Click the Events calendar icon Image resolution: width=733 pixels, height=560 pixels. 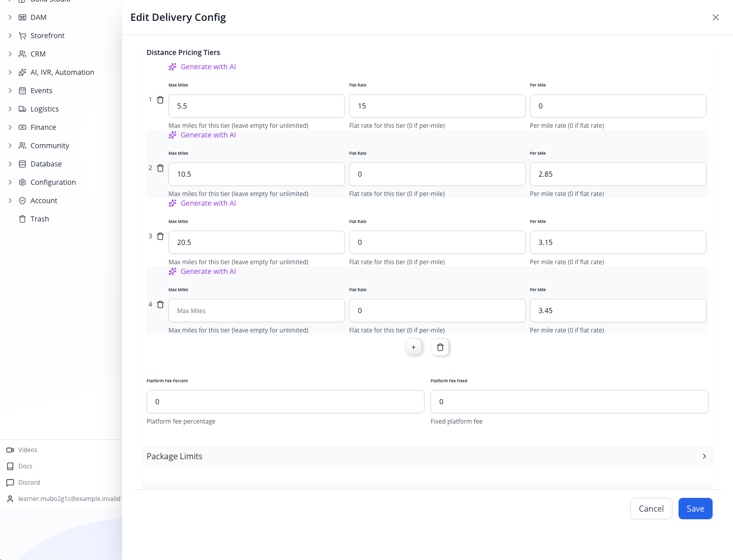click(x=22, y=91)
